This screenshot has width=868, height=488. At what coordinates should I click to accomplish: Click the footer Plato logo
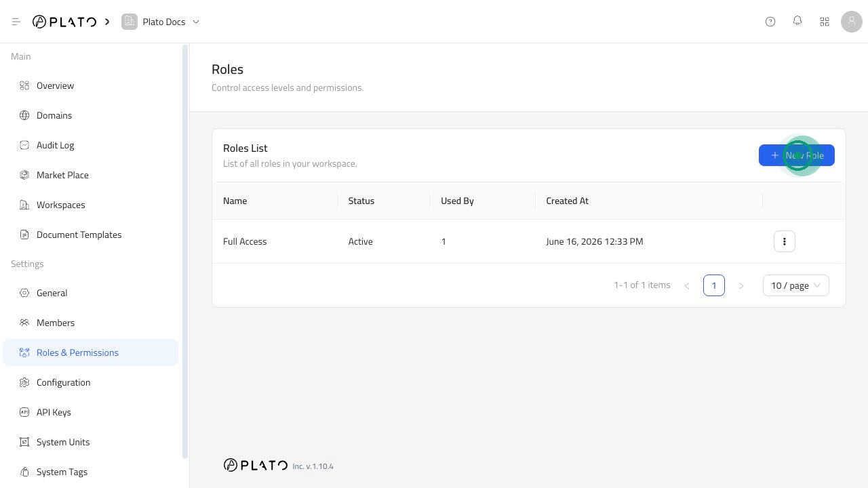256,465
